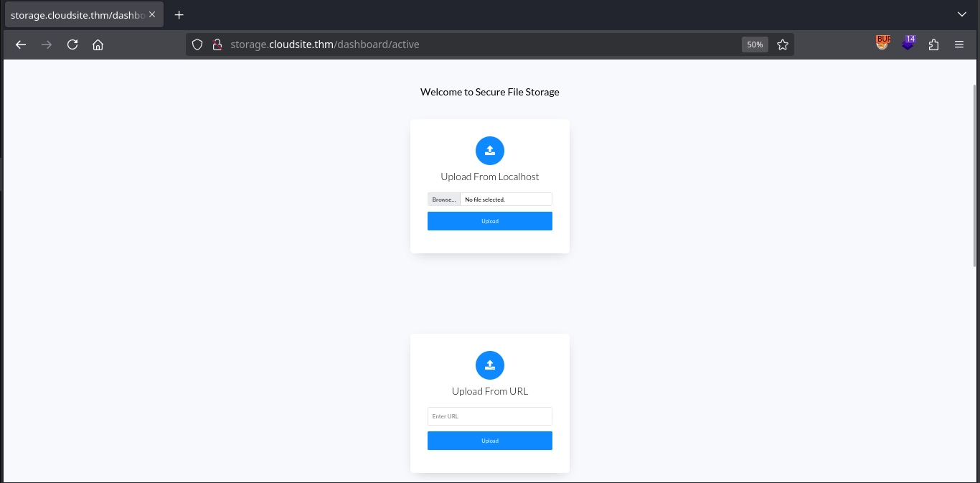Screen dimensions: 980x483
Task: Open the Burp Suite extension icon
Action: pos(882,44)
